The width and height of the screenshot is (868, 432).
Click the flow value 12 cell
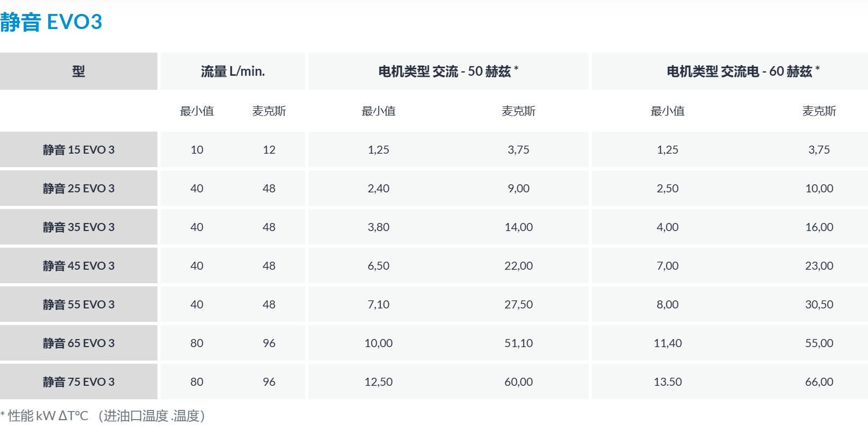pyautogui.click(x=269, y=149)
